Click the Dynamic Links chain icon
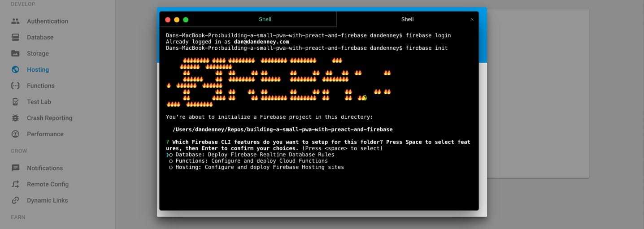644x229 pixels. [15, 200]
